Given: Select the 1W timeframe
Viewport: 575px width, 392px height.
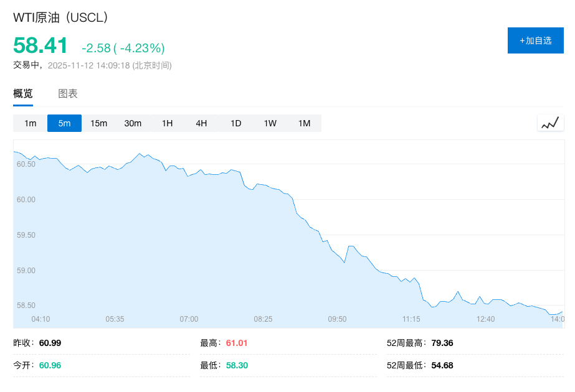Looking at the screenshot, I should 270,123.
